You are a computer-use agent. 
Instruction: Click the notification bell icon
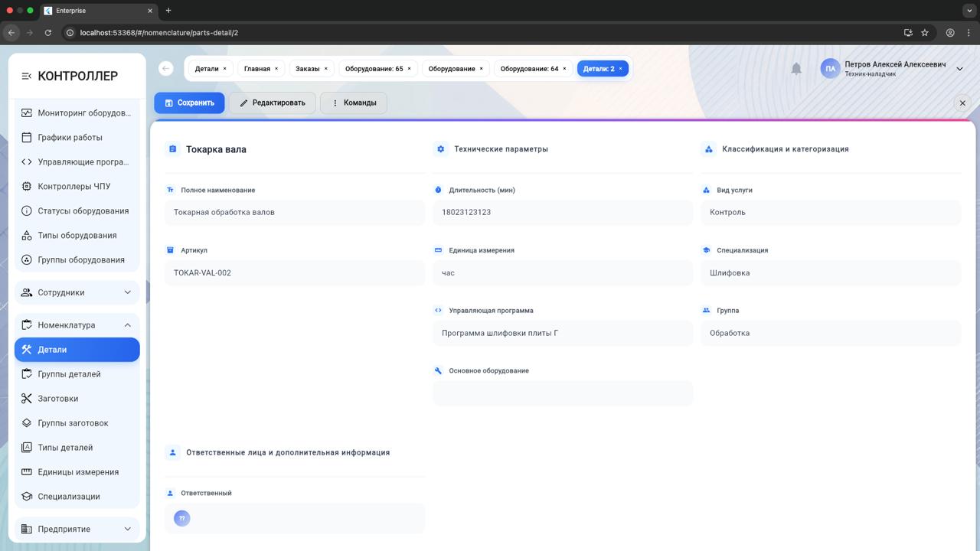(796, 69)
